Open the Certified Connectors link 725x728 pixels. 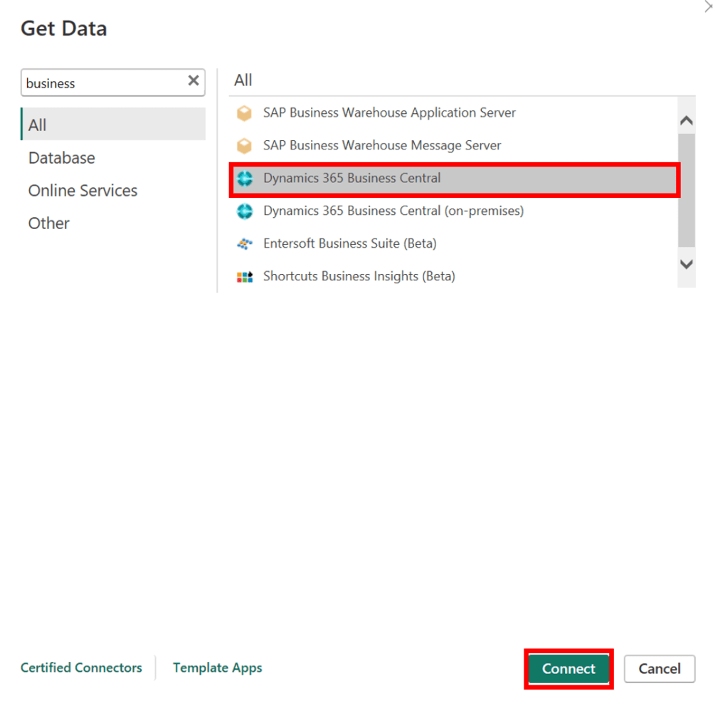pos(81,668)
